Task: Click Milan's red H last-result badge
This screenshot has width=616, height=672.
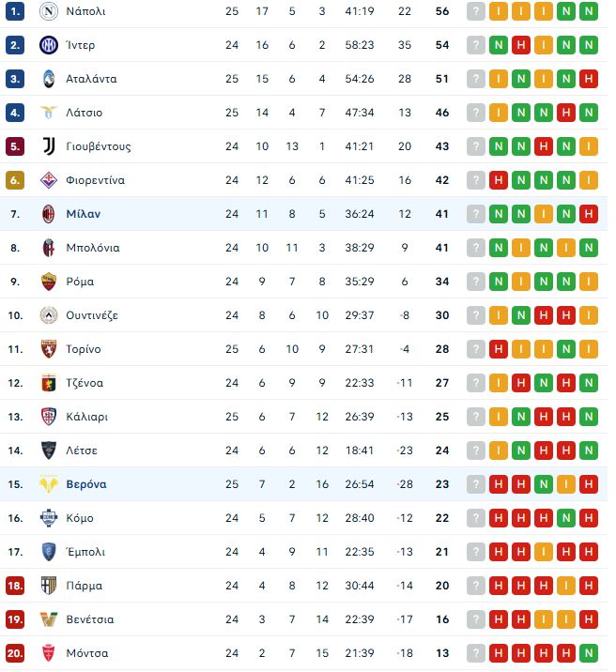Action: 589,214
